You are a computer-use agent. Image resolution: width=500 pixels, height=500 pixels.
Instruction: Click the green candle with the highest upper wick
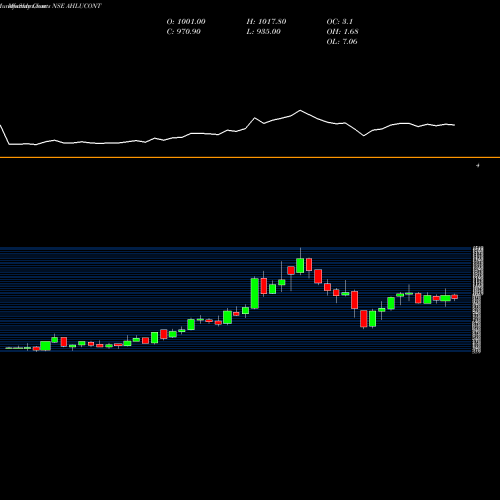(x=300, y=266)
